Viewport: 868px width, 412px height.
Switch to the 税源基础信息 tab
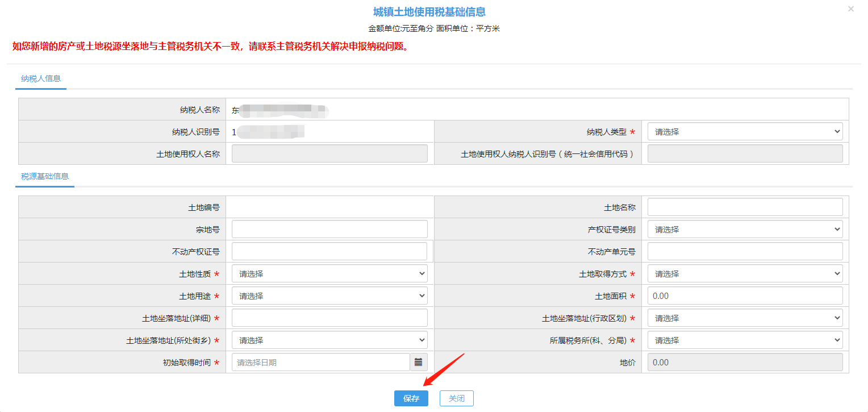45,177
